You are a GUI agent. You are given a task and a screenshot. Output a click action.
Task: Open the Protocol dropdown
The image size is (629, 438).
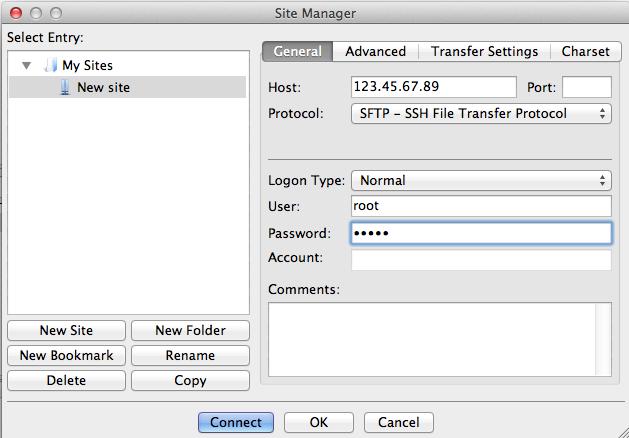(x=480, y=114)
